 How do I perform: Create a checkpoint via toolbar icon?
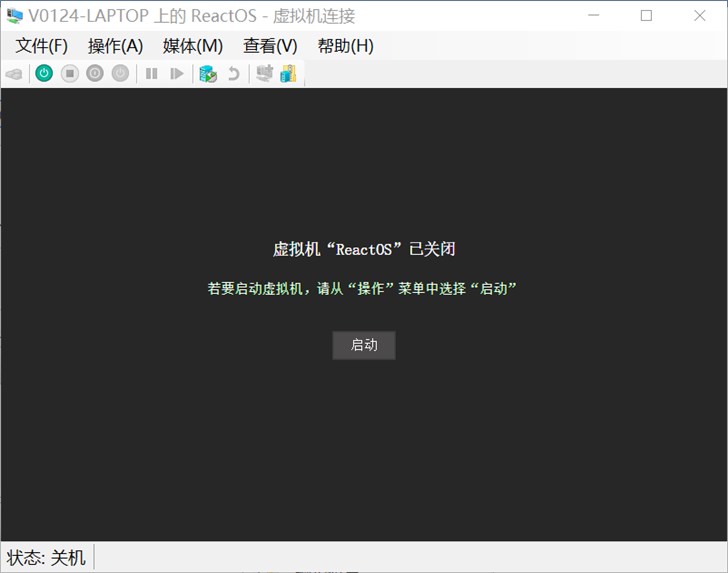point(208,74)
